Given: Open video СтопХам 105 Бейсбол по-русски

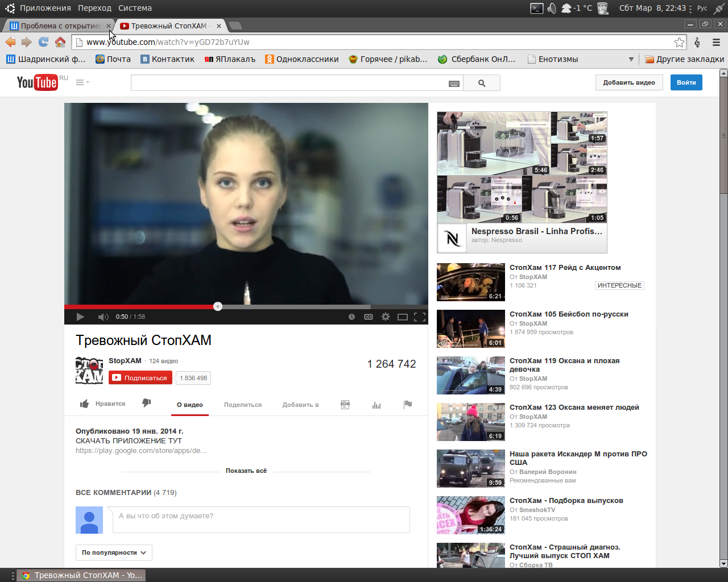Looking at the screenshot, I should 569,314.
